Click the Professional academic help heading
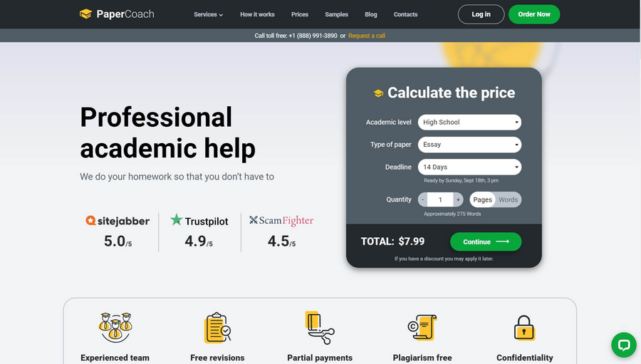 point(167,132)
